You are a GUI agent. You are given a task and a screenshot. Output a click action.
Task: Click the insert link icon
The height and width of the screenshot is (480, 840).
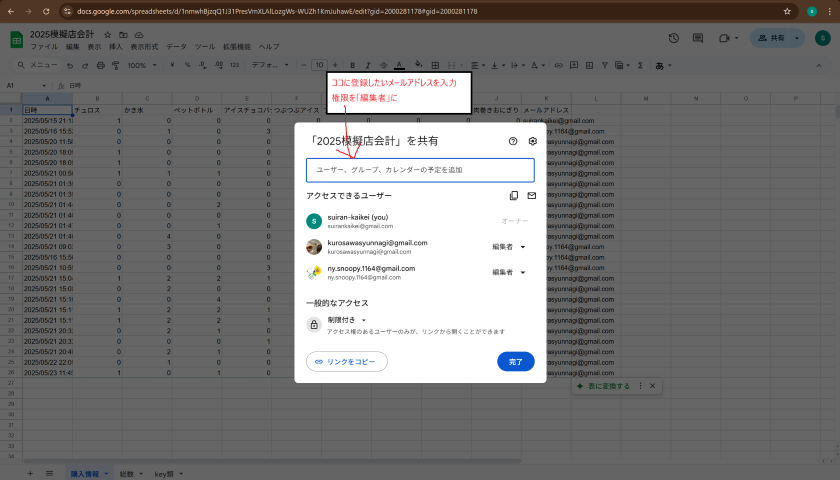pos(559,65)
